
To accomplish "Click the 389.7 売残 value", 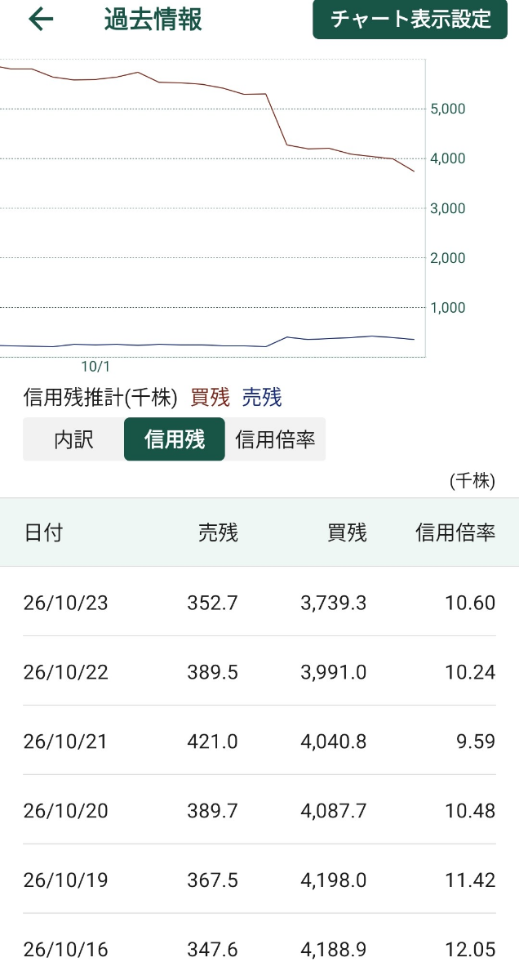I will tap(212, 811).
